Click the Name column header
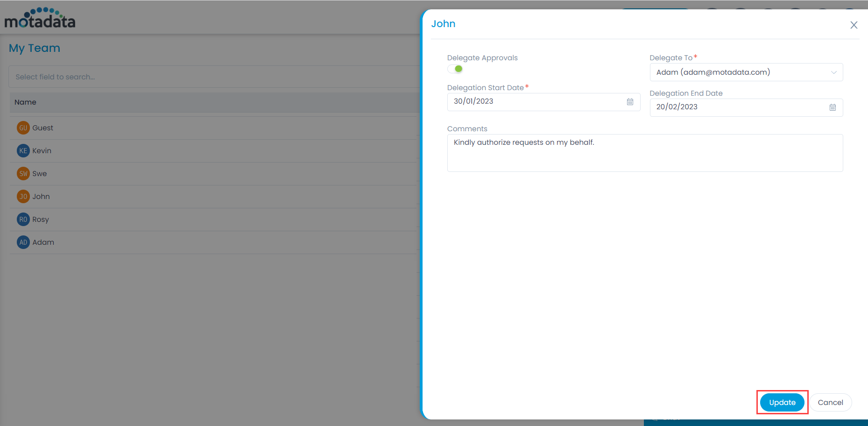The height and width of the screenshot is (426, 868). point(26,102)
